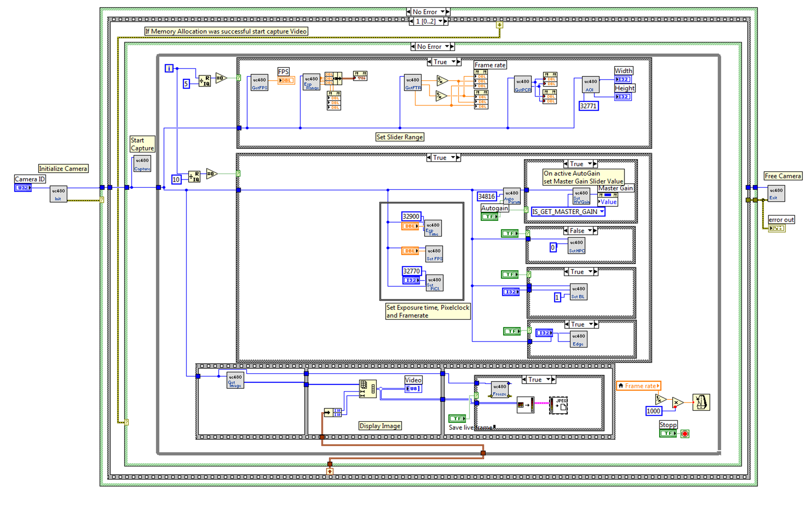The width and height of the screenshot is (812, 511).
Task: Select the JPEG file write node
Action: 558,405
